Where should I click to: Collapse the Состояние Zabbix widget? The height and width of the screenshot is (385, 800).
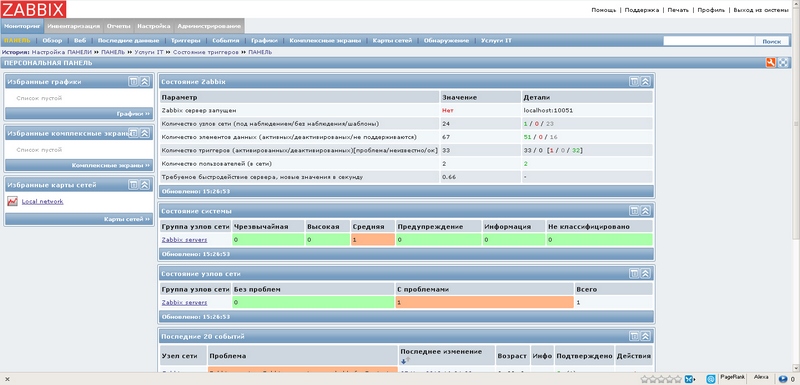[645, 82]
